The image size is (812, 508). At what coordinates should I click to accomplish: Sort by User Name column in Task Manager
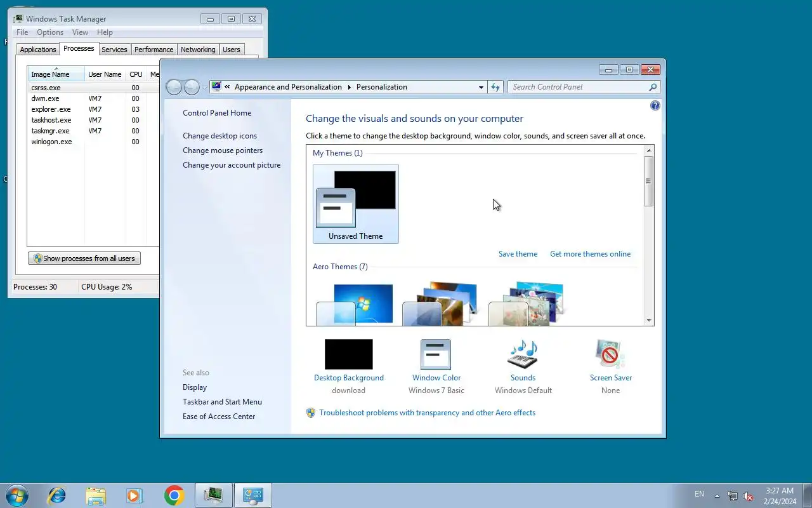105,74
